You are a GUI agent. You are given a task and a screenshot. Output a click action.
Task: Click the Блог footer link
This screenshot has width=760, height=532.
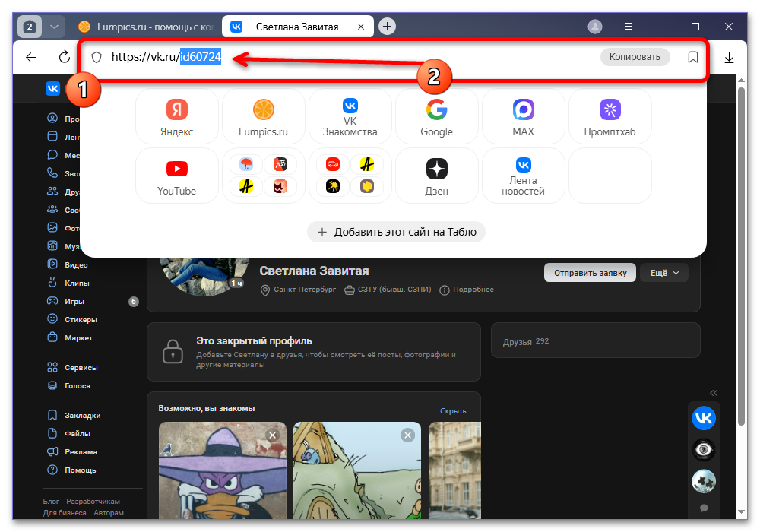51,502
